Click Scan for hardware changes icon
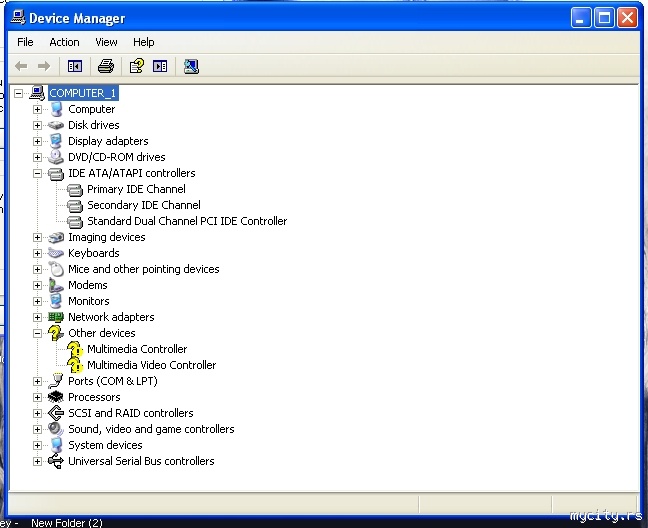The image size is (648, 528). click(x=191, y=66)
